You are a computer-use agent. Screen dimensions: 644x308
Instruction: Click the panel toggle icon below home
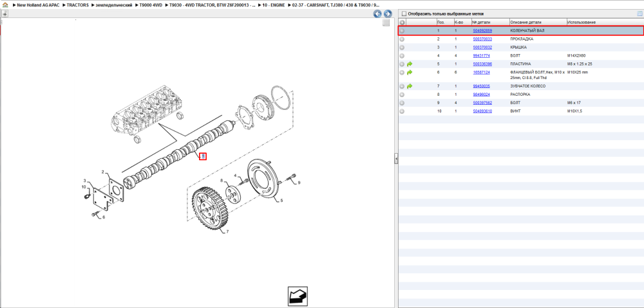(x=5, y=14)
